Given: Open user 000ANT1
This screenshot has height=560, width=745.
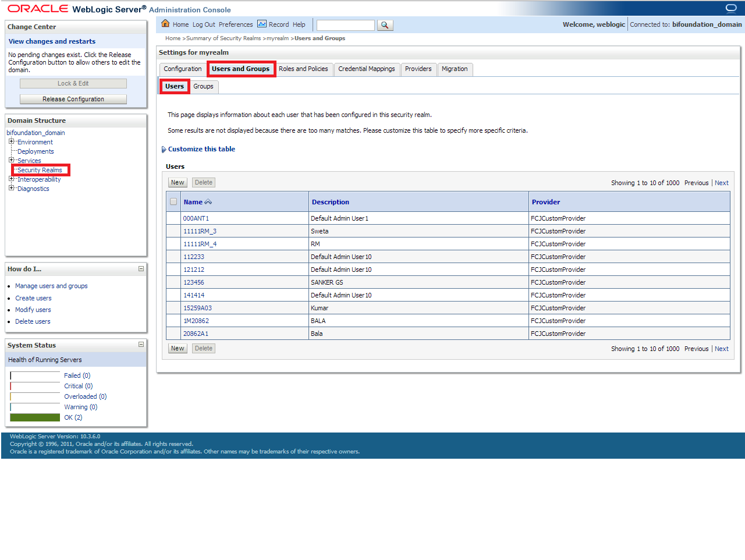Looking at the screenshot, I should point(196,218).
